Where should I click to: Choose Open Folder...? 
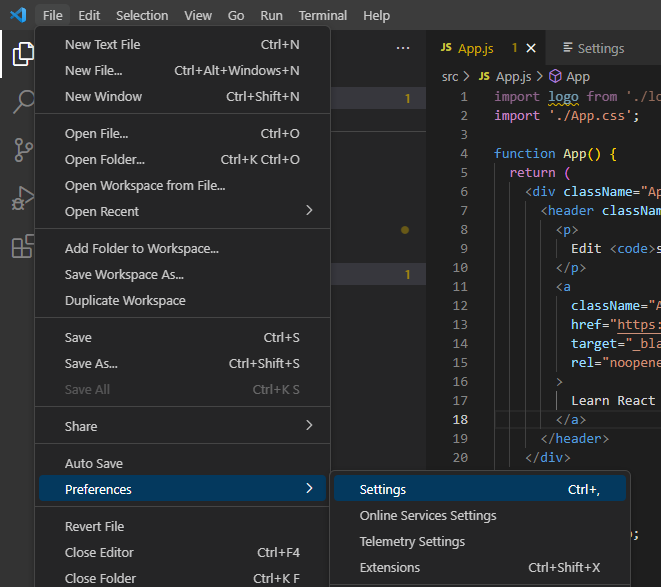click(182, 160)
